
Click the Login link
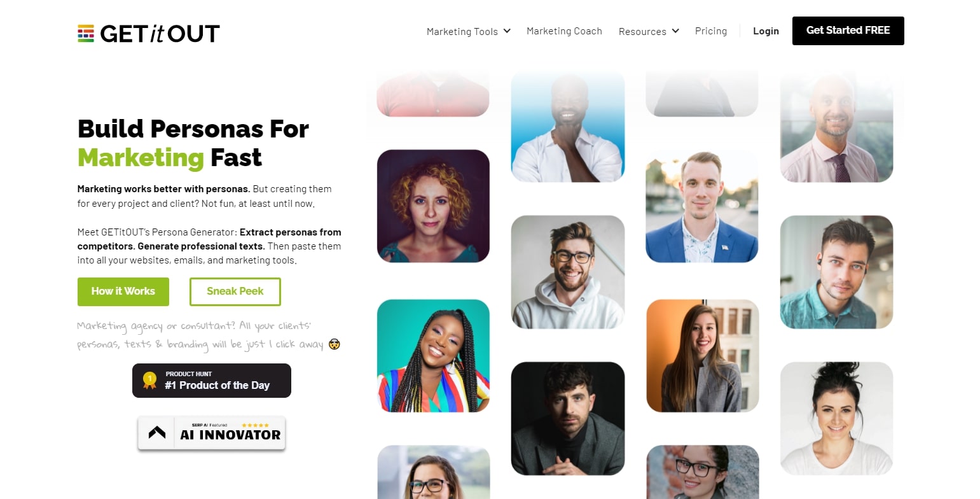point(766,31)
